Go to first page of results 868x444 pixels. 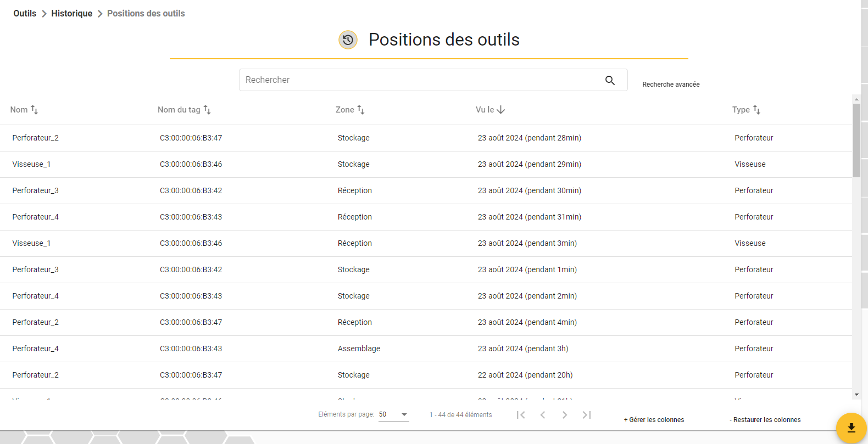point(521,415)
